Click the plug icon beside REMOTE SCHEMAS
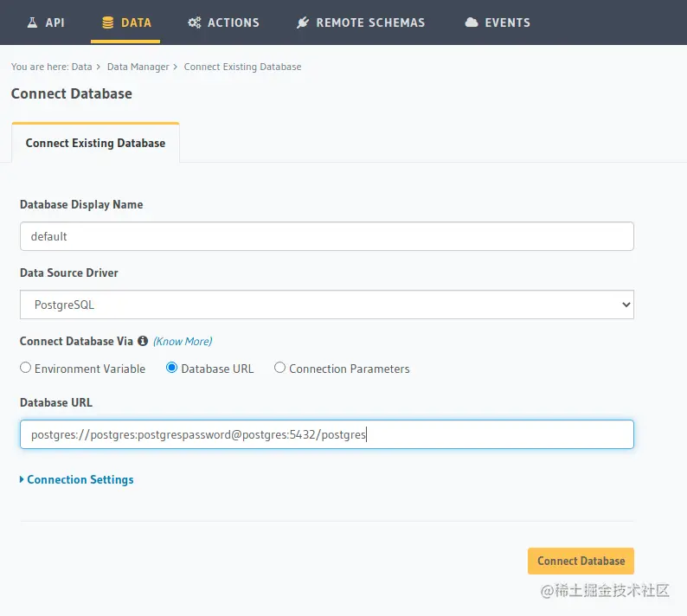Viewport: 687px width, 616px height. pos(302,22)
